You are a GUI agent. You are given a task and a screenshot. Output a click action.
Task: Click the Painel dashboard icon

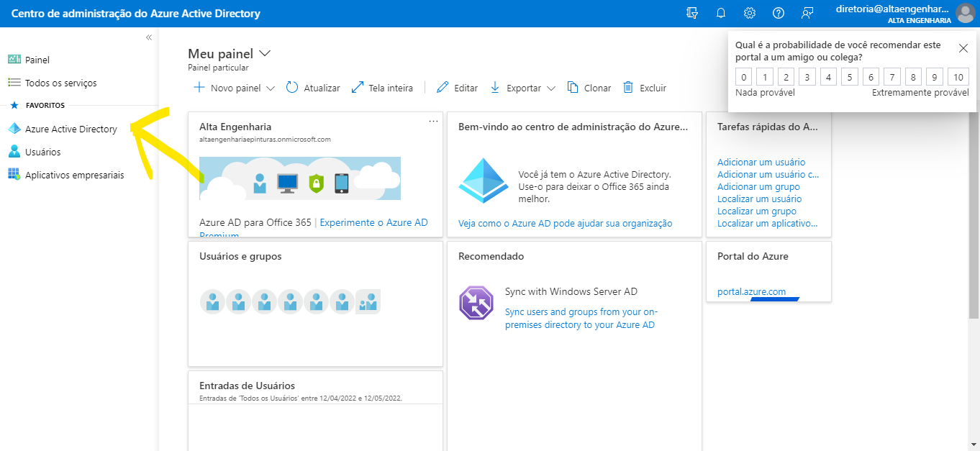tap(14, 60)
